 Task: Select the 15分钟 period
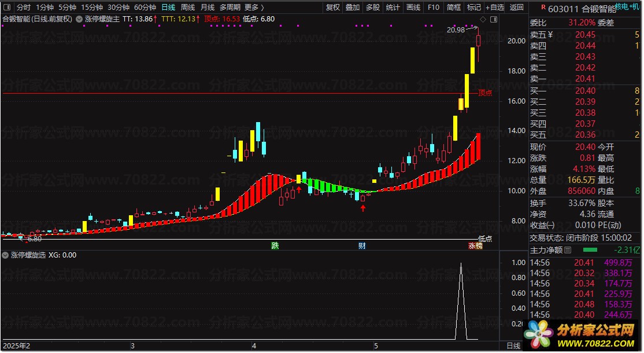[x=91, y=8]
